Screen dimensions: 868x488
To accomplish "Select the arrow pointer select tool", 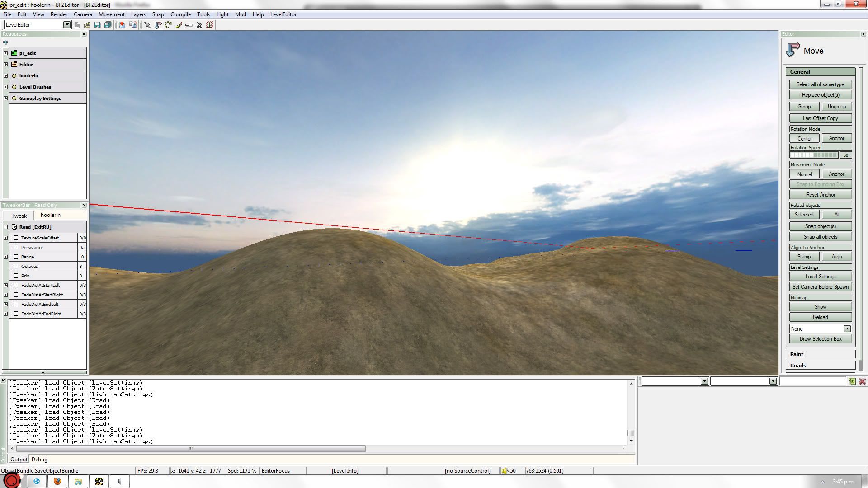I will click(147, 25).
